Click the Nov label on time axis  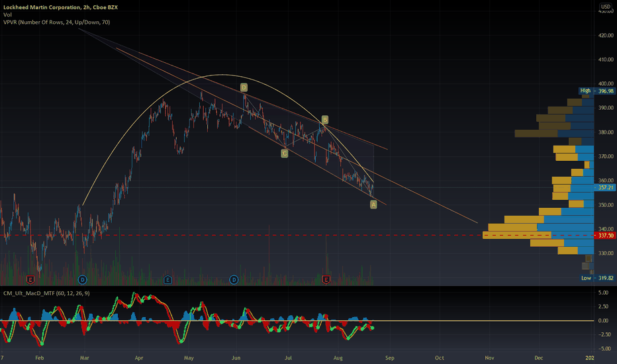click(489, 357)
